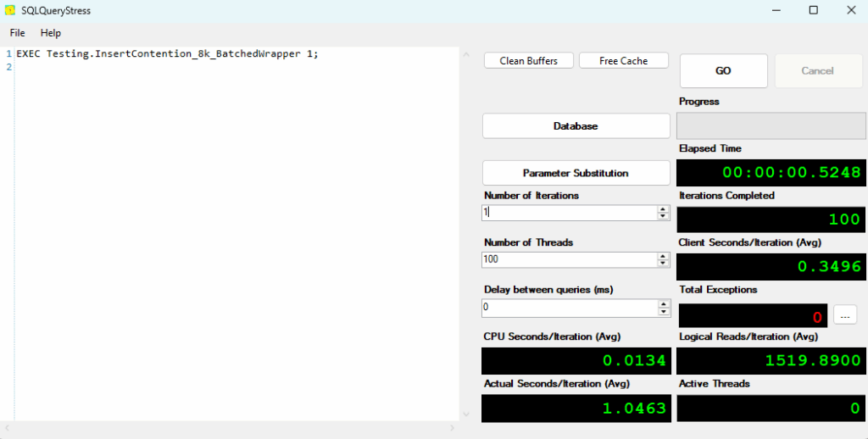
Task: Open the Help menu
Action: tap(50, 33)
